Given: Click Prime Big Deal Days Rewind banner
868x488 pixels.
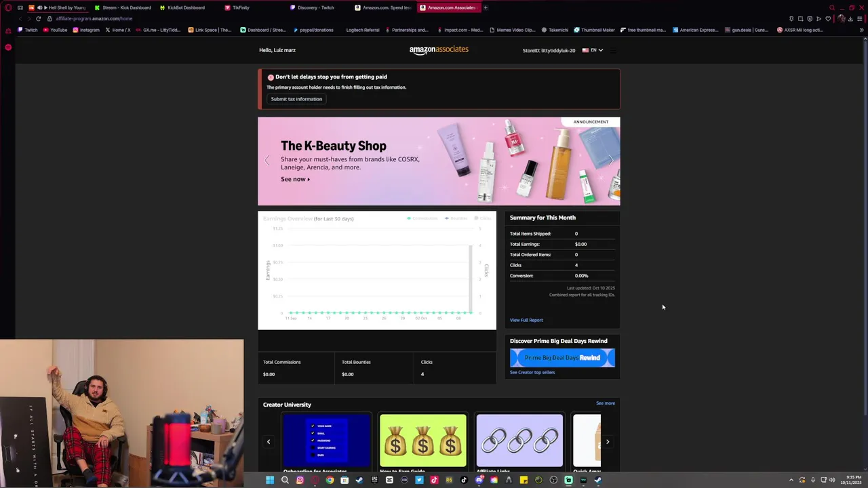Looking at the screenshot, I should pos(562,358).
